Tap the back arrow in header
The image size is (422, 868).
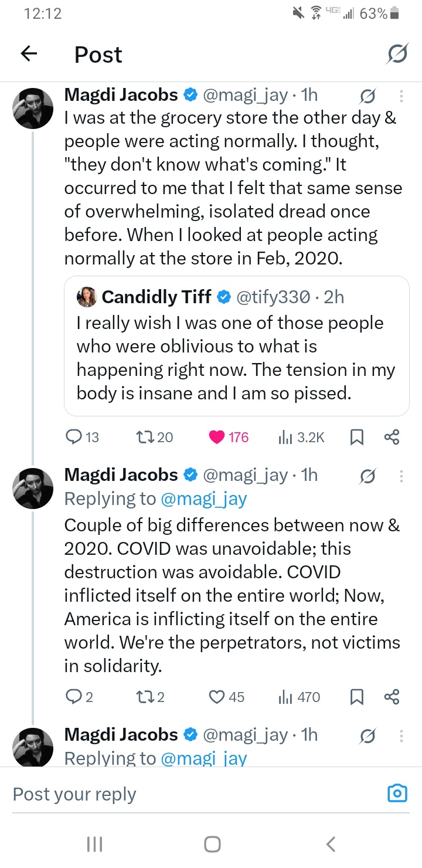point(29,55)
